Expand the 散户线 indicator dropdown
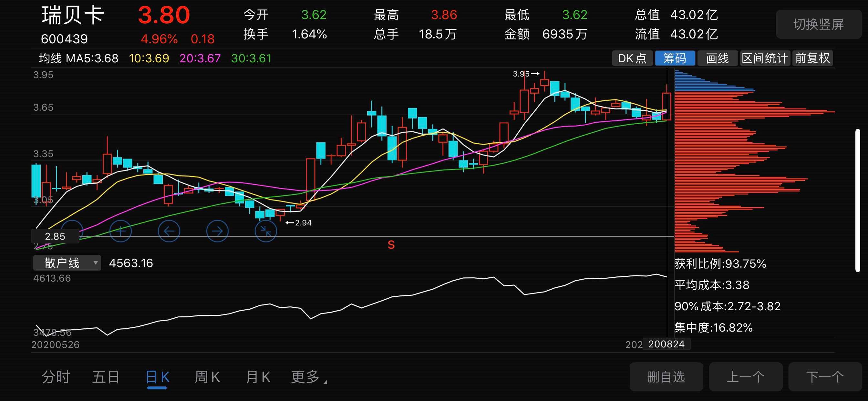The image size is (868, 401). pos(67,263)
